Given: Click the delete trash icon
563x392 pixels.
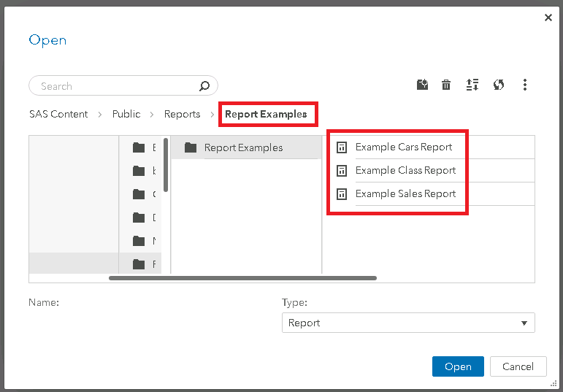Looking at the screenshot, I should [446, 85].
